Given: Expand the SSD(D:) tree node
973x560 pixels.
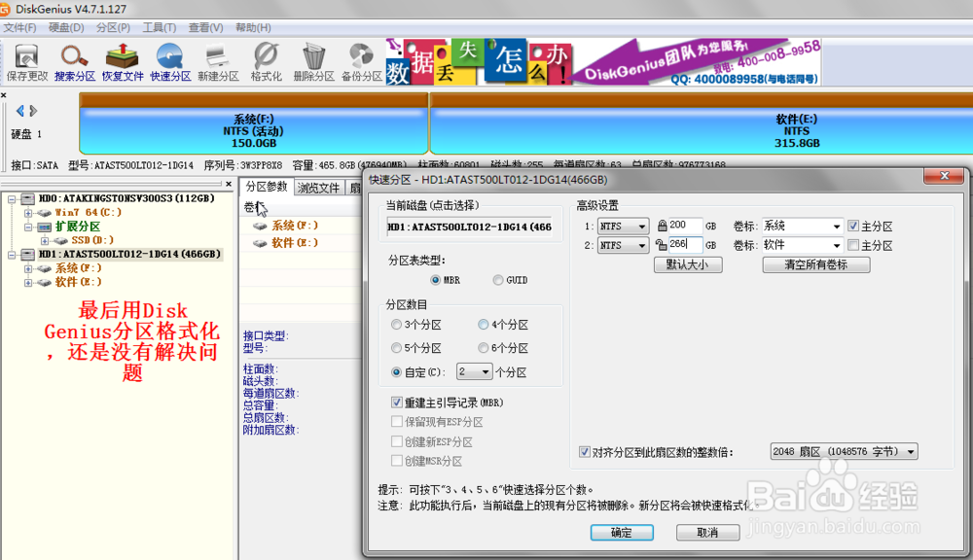Looking at the screenshot, I should [45, 240].
